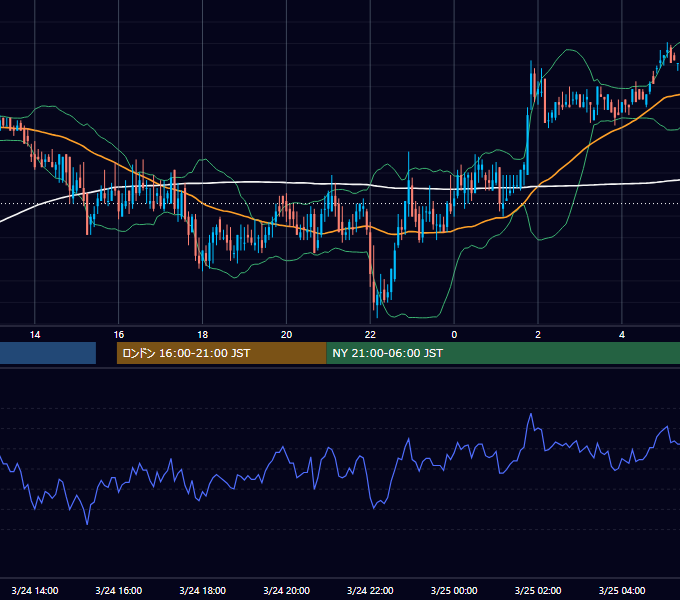Viewport: 680px width, 600px height.
Task: Click the unlabeled blue session bar
Action: pos(48,353)
